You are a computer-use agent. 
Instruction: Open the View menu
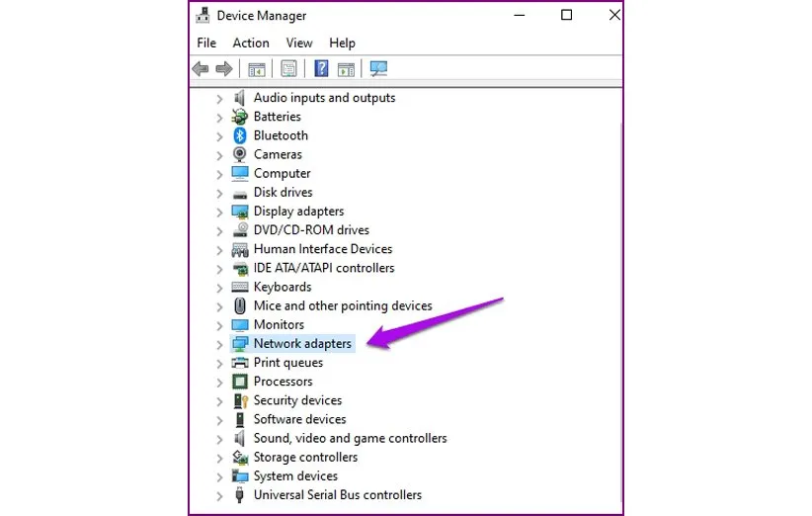click(x=299, y=43)
